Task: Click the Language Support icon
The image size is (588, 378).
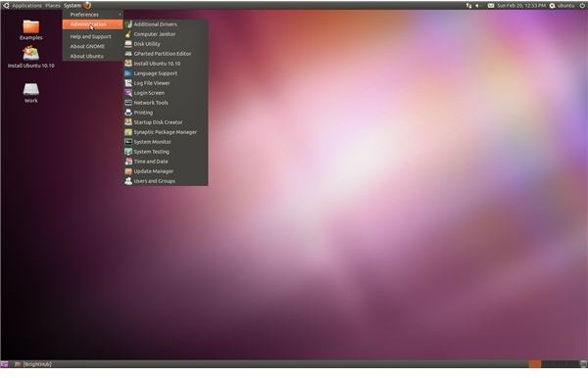Action: pyautogui.click(x=128, y=73)
